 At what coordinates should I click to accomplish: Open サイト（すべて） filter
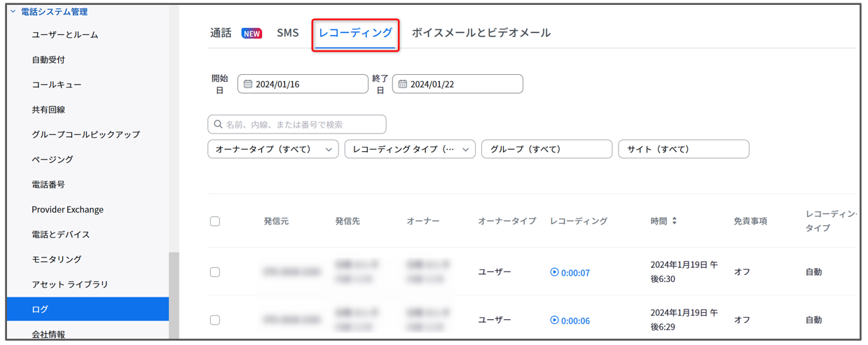(684, 149)
